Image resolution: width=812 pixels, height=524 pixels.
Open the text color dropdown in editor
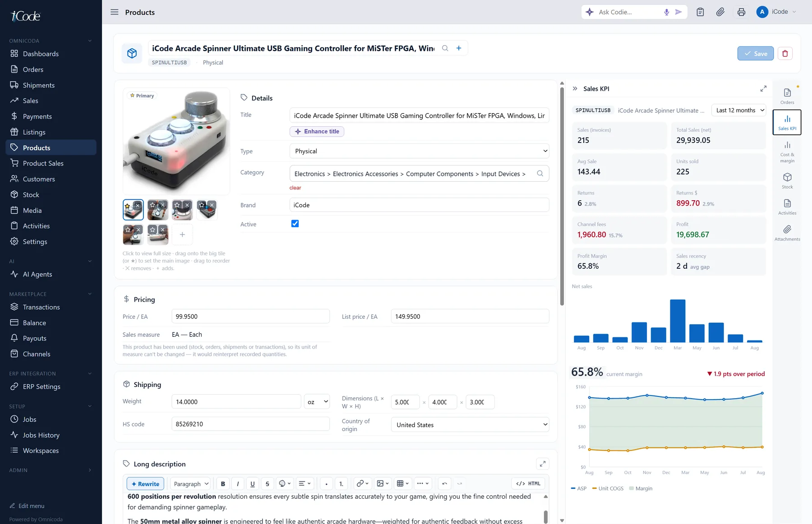pos(284,483)
